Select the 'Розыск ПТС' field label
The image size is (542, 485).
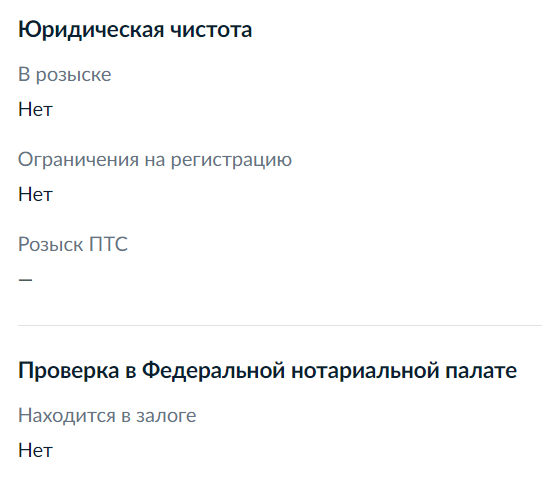point(73,244)
